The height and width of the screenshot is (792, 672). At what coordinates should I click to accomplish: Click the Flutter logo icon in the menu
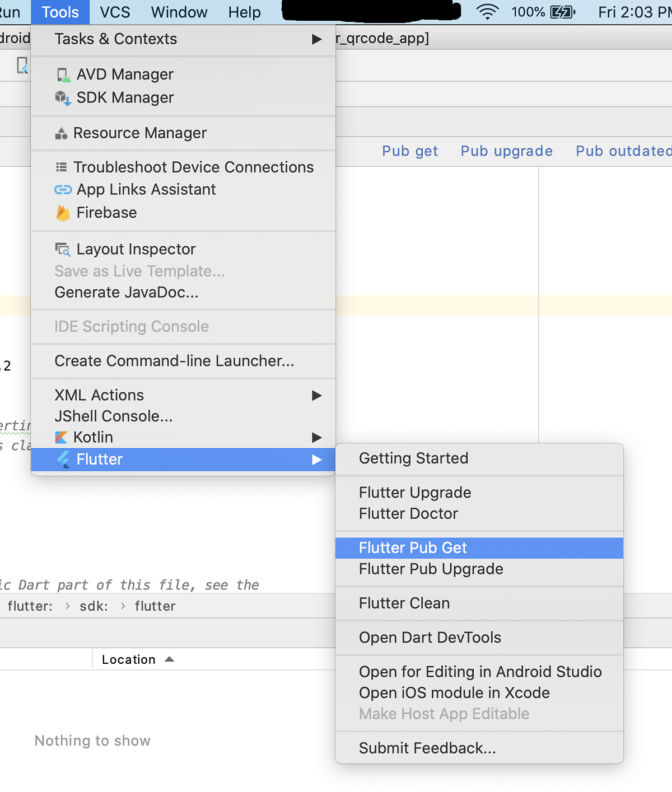coord(63,460)
